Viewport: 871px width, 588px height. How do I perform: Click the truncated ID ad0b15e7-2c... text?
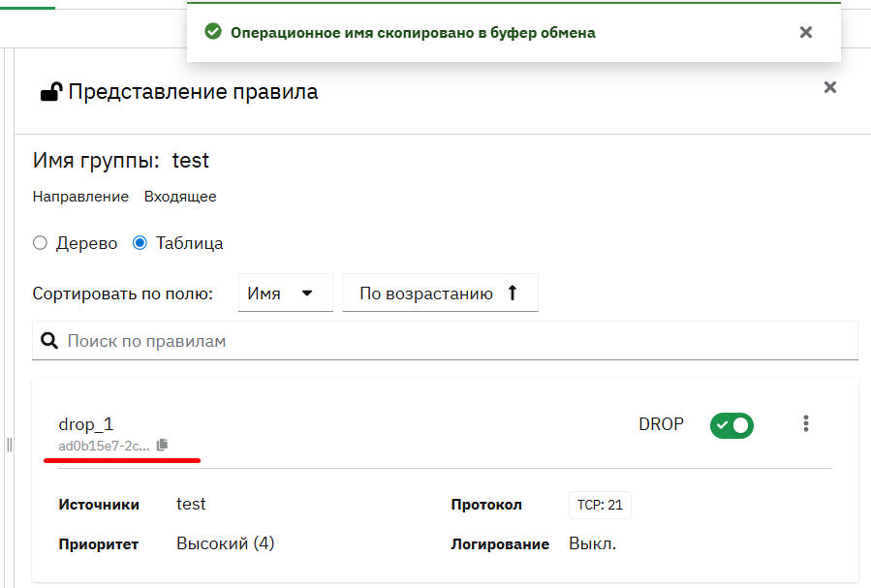(x=104, y=446)
